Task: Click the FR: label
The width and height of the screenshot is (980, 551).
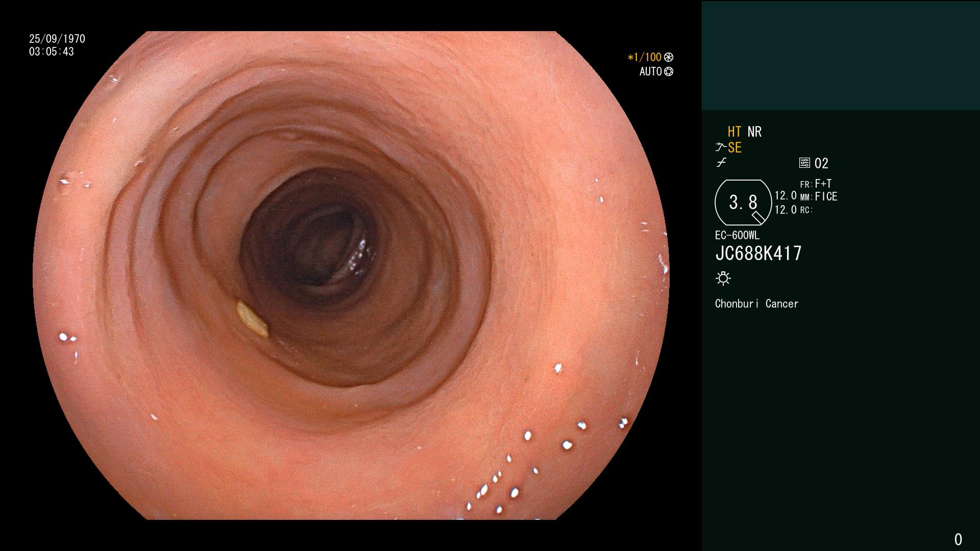Action: [806, 185]
